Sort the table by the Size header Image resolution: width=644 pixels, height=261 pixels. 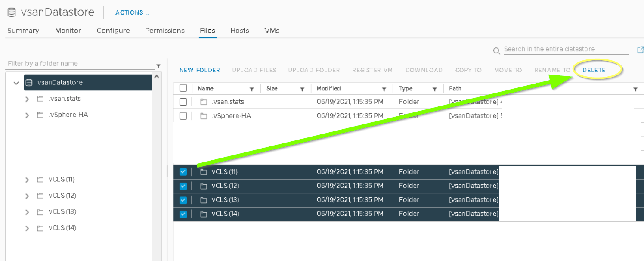click(x=272, y=89)
